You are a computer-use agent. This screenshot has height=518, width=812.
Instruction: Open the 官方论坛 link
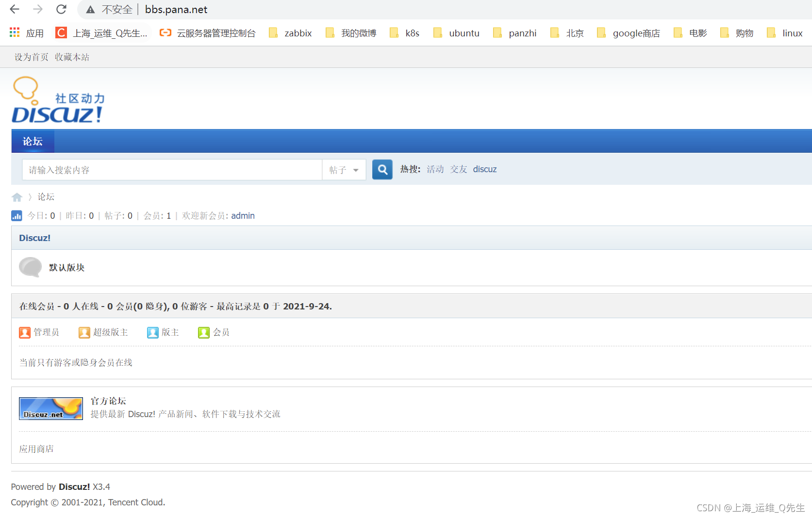coord(108,401)
